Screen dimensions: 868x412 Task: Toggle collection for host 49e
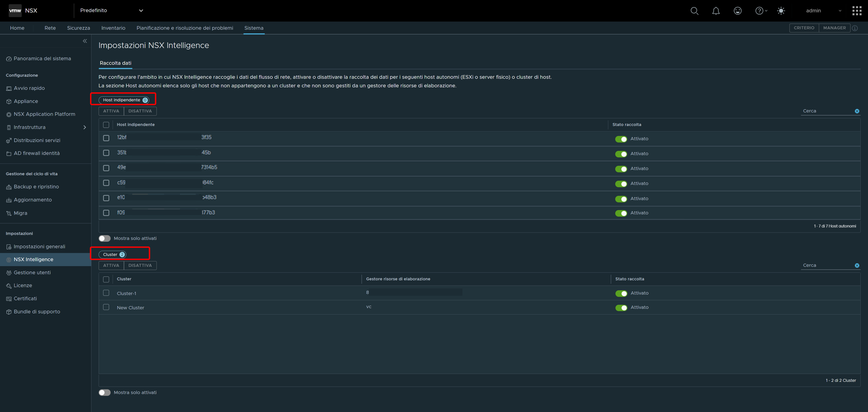[x=621, y=169]
